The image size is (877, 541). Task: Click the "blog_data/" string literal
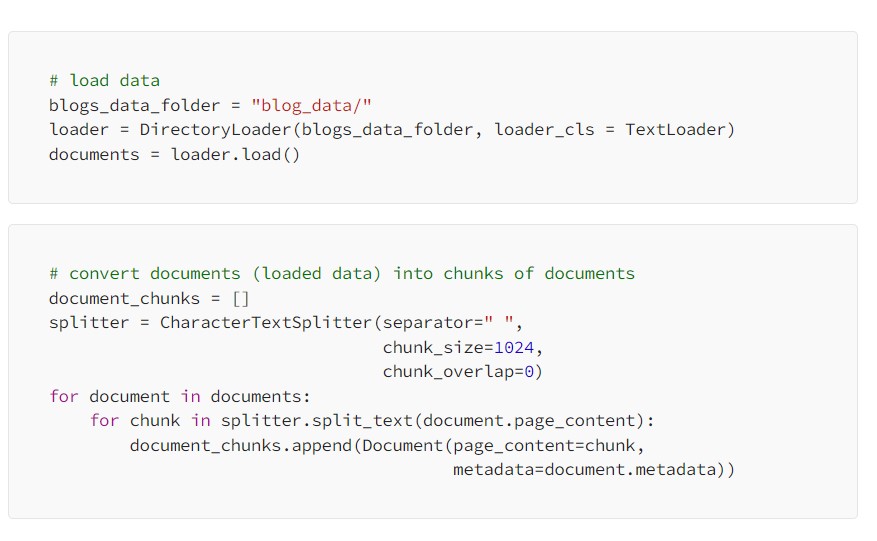click(x=312, y=105)
